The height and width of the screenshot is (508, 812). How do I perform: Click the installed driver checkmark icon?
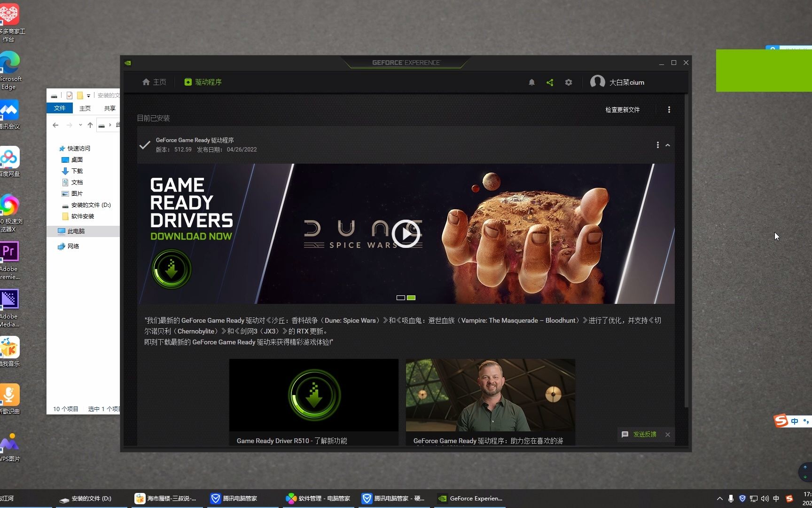point(145,145)
